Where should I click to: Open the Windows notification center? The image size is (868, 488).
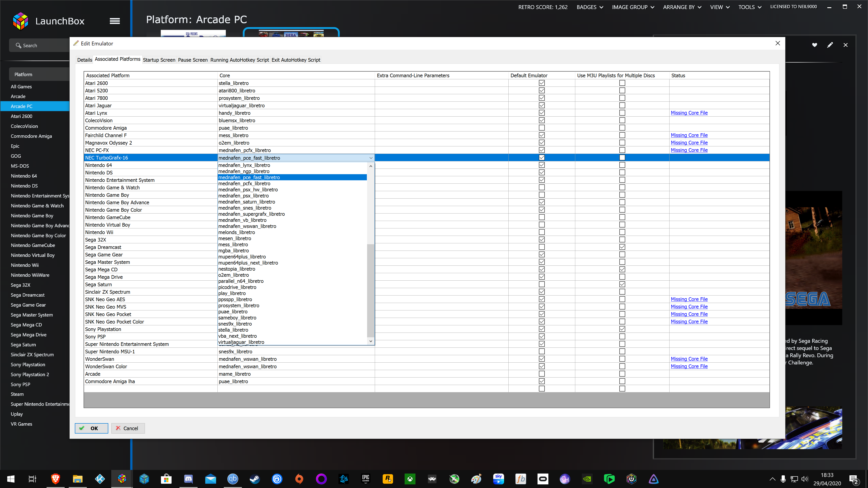(853, 479)
